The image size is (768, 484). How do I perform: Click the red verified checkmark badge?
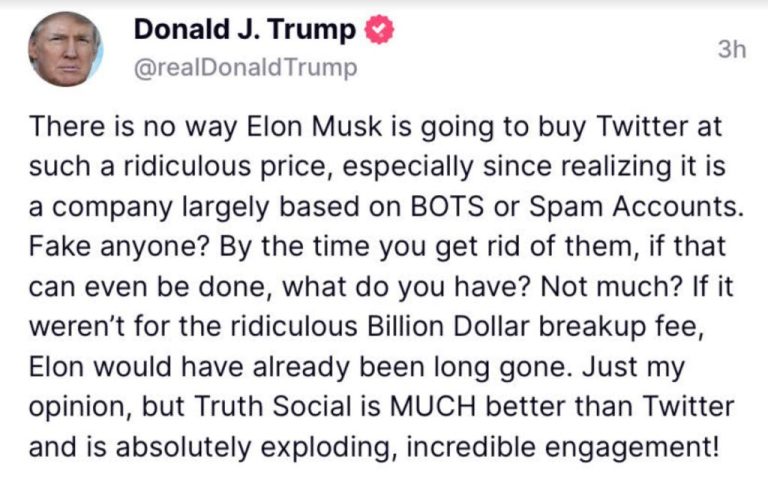click(376, 31)
